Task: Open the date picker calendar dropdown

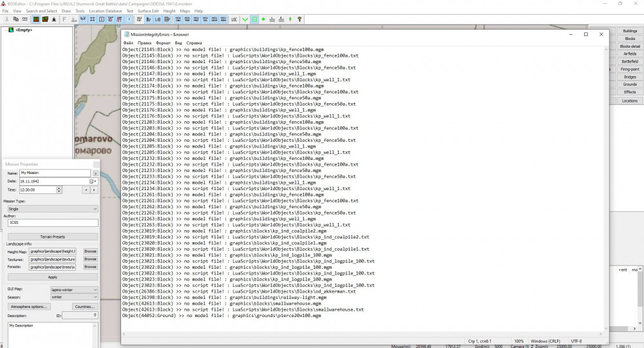Action: coord(93,181)
